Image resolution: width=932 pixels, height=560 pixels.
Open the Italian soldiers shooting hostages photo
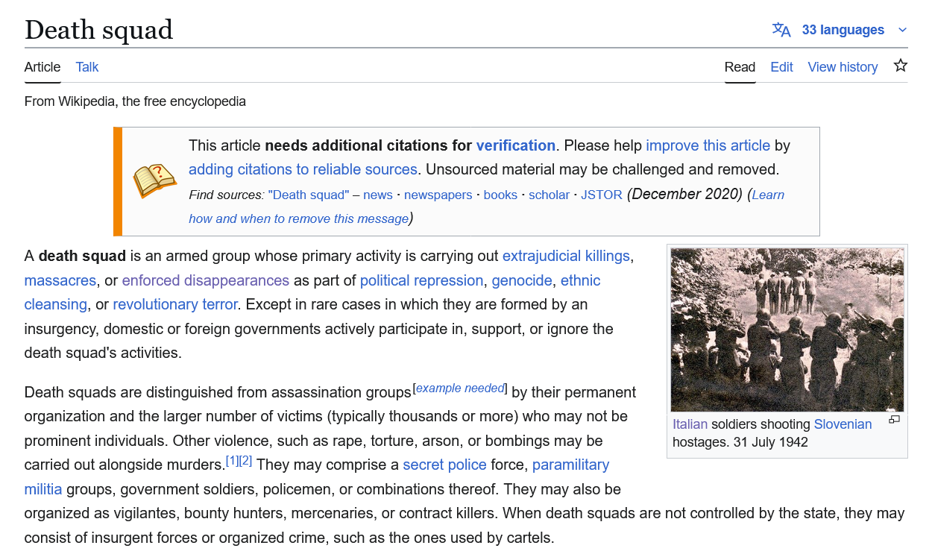point(787,330)
